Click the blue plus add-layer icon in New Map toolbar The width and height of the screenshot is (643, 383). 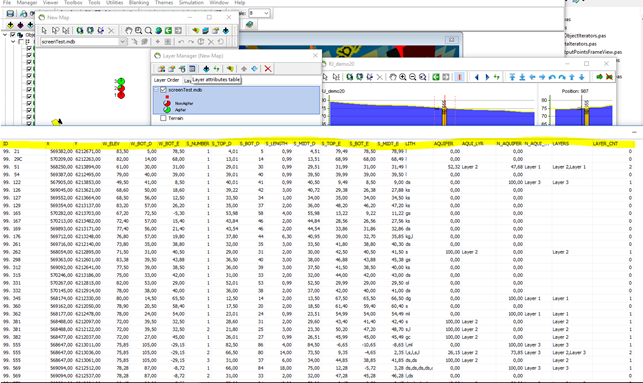226,30
